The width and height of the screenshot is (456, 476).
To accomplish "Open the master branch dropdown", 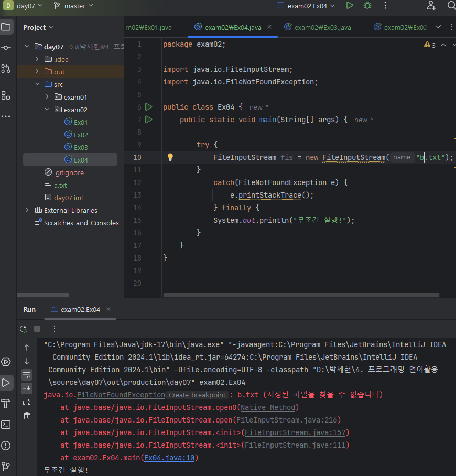I will coord(73,6).
